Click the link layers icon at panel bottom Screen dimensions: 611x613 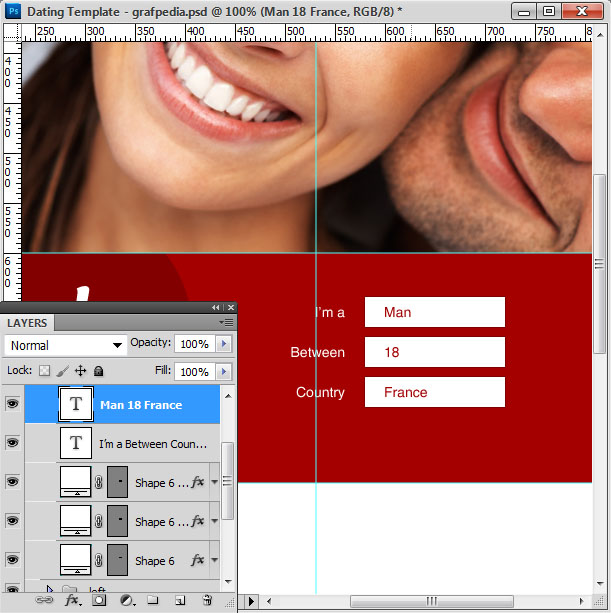(x=43, y=600)
